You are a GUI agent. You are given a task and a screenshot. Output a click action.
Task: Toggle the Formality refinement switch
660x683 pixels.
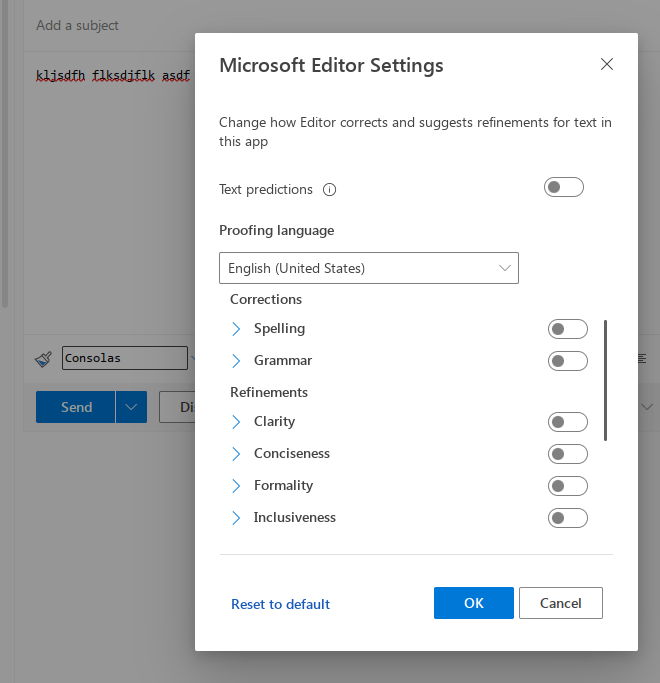[568, 486]
